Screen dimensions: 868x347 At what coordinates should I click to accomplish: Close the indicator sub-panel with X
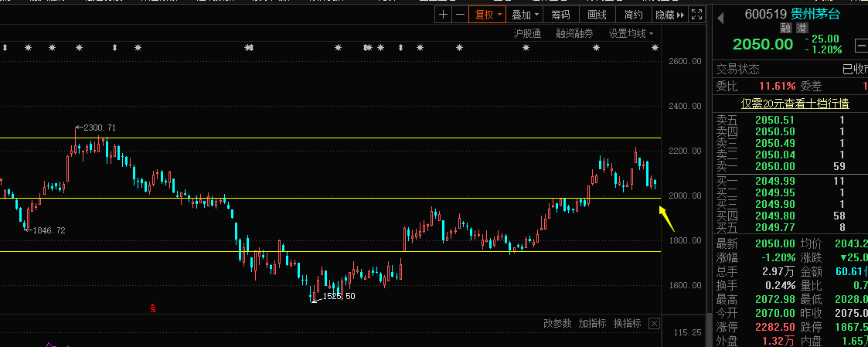(x=654, y=323)
